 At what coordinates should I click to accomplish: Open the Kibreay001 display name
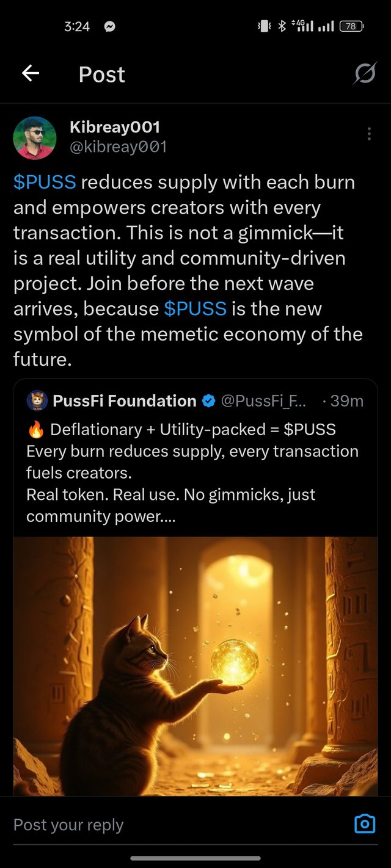pyautogui.click(x=115, y=127)
